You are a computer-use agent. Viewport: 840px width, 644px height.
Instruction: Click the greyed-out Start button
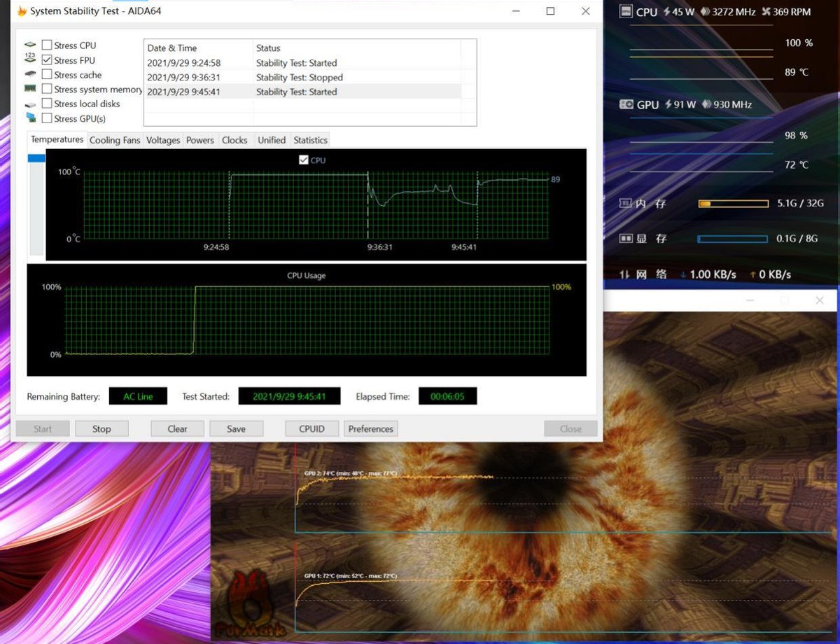43,429
